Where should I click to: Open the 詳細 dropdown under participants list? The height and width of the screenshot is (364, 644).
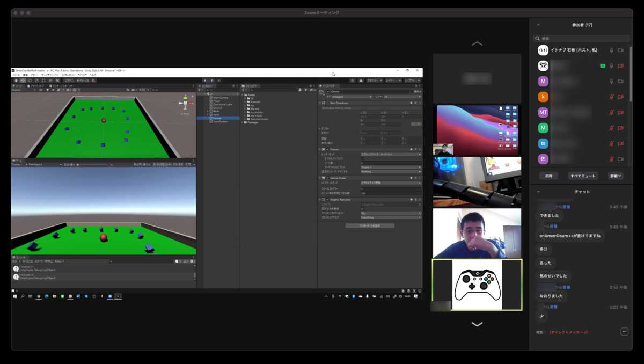(615, 176)
